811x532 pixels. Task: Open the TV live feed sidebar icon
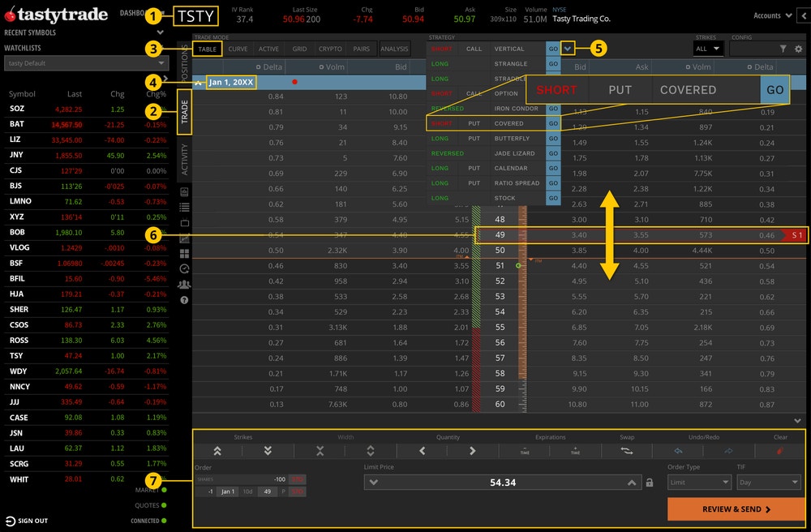pyautogui.click(x=184, y=223)
